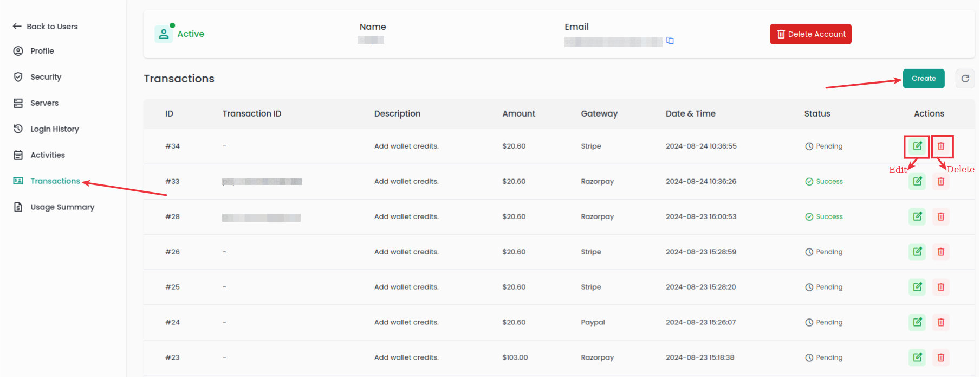
Task: Delete transaction #34 with trash icon
Action: click(x=941, y=146)
